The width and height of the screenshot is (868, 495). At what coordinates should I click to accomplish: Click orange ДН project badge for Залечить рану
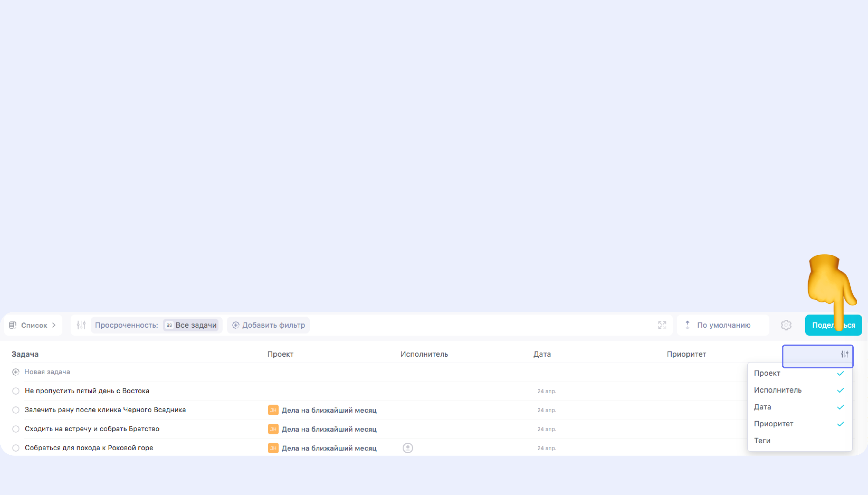click(273, 410)
